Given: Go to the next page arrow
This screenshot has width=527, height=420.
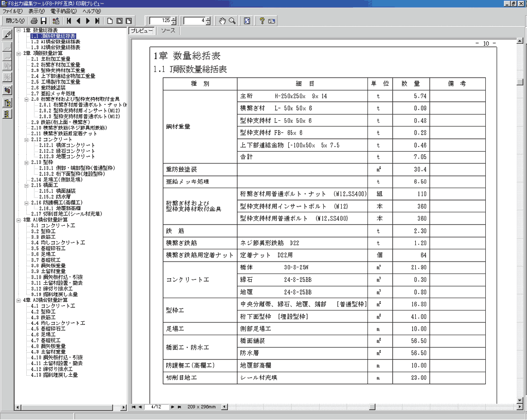Looking at the screenshot, I should (x=87, y=21).
